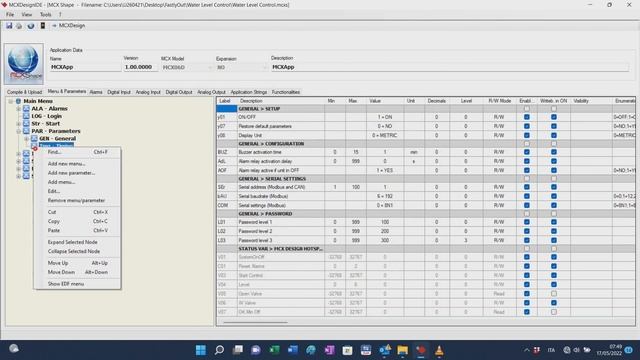The height and width of the screenshot is (360, 640).
Task: Expand the GEN - General tree node
Action: point(26,139)
